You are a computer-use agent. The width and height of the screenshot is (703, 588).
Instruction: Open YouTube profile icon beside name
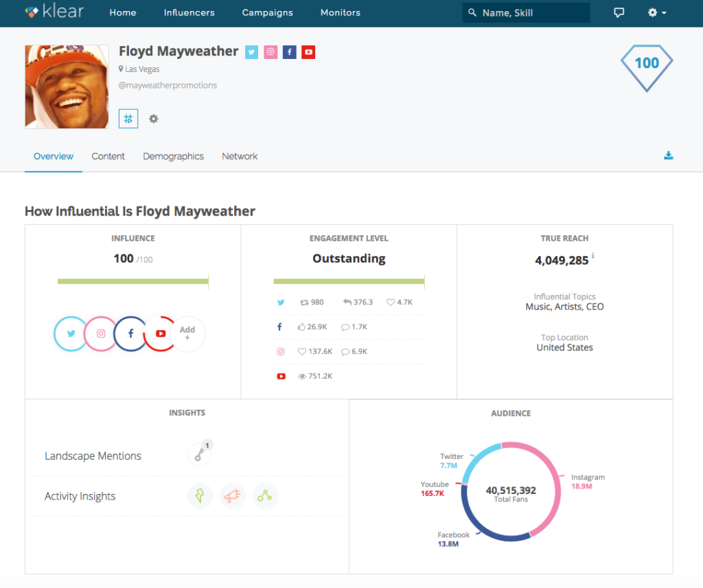308,52
